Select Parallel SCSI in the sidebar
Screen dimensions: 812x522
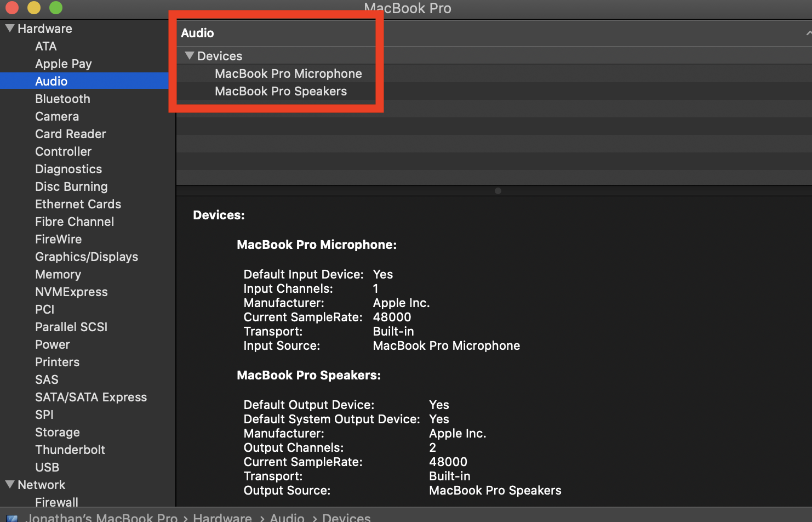[71, 327]
